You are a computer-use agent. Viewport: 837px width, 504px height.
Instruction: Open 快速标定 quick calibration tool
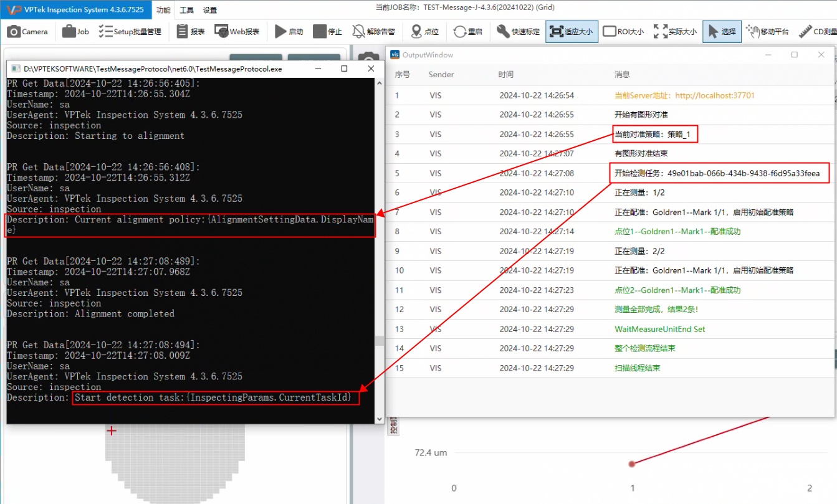[x=519, y=32]
